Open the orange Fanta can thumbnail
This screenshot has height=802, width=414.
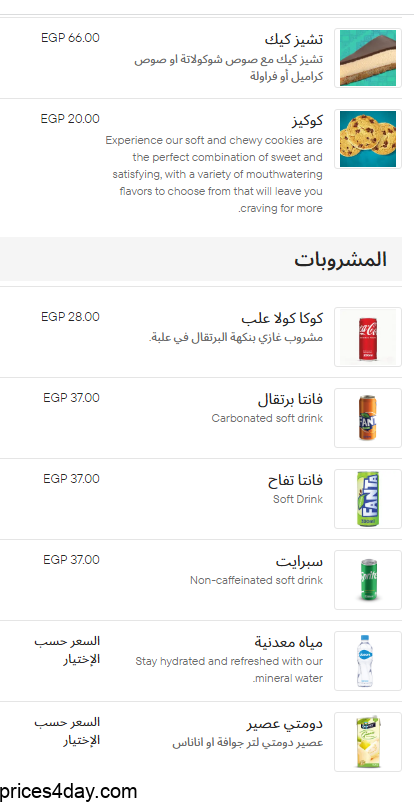coord(368,418)
